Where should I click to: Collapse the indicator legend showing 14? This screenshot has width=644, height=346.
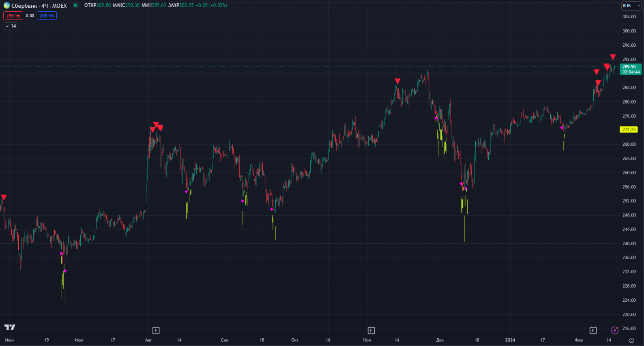click(11, 26)
